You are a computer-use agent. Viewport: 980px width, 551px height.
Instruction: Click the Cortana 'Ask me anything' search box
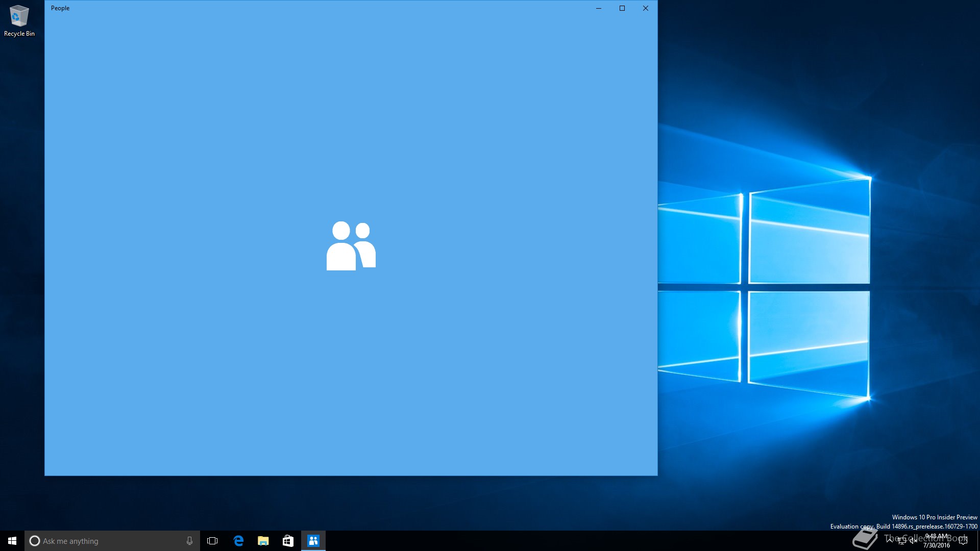[112, 541]
